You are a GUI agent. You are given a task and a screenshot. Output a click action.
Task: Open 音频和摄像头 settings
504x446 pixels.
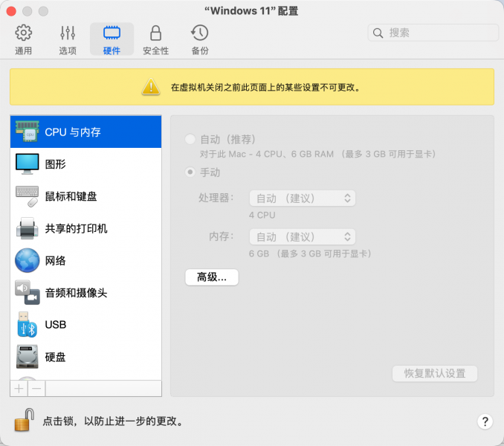coord(85,293)
